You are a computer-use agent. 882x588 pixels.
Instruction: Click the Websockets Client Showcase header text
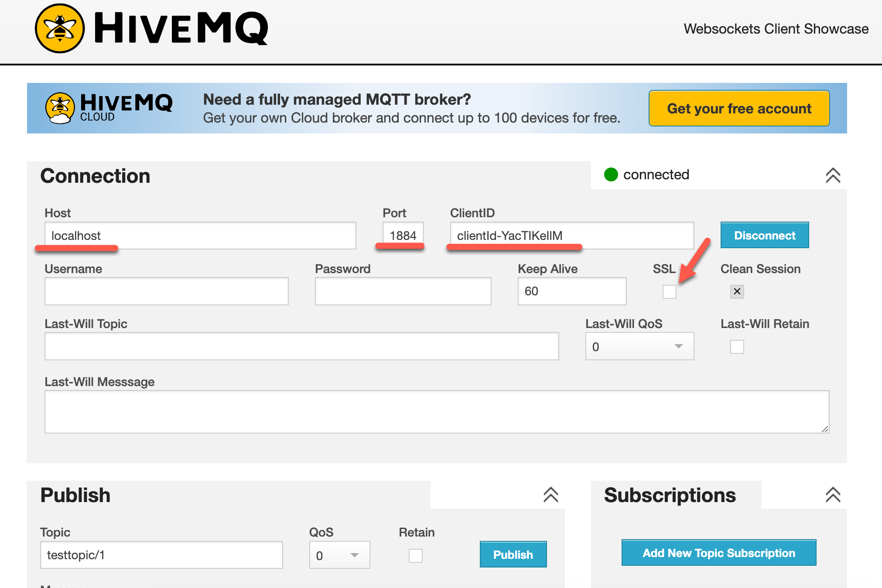coord(776,29)
